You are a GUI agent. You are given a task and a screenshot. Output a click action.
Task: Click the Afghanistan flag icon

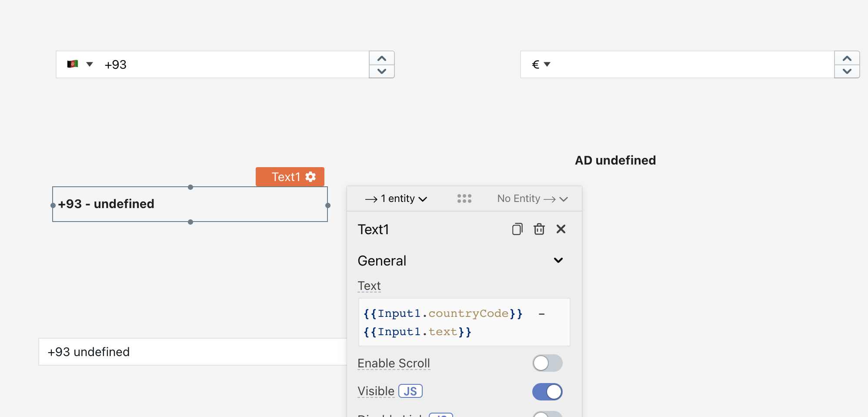click(73, 64)
